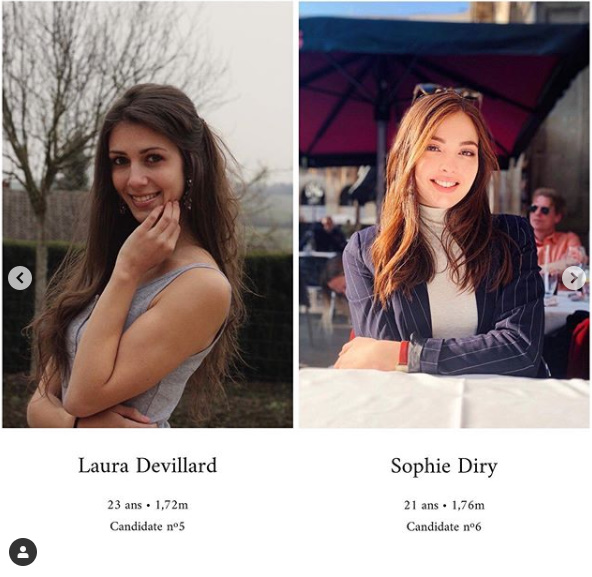Select the name Laura Devillard

pos(148,465)
